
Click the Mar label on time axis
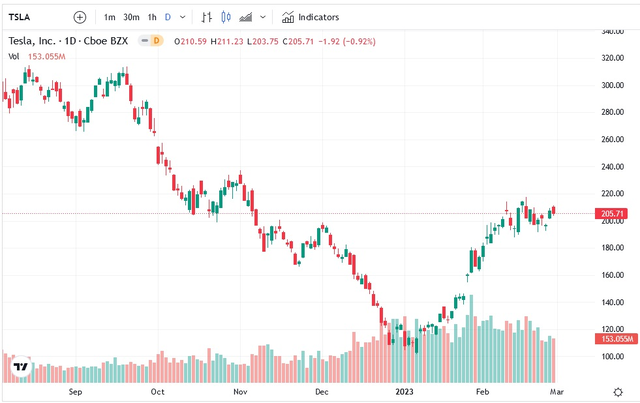[557, 392]
